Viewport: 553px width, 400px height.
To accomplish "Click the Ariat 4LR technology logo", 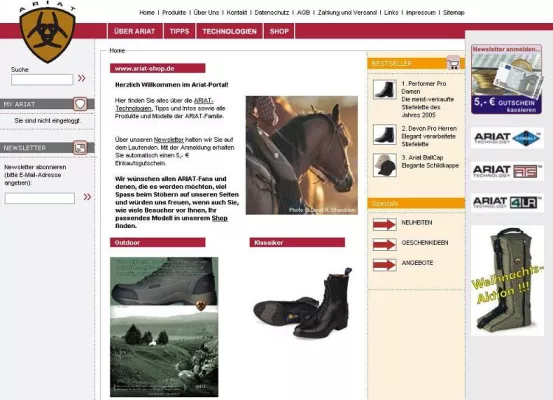I will (x=507, y=202).
